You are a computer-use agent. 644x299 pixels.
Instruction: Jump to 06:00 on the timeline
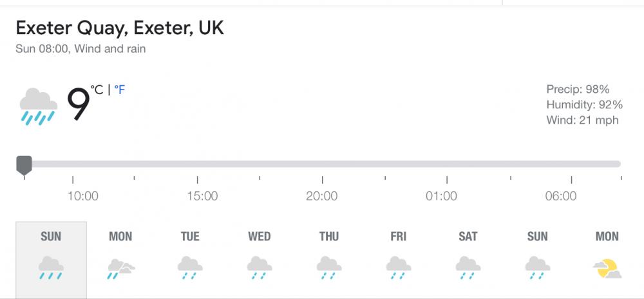coord(561,196)
